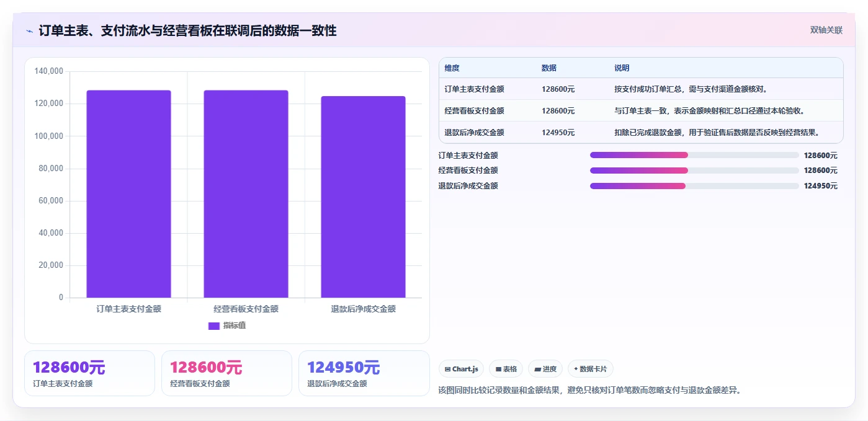Click the page title about 数据一致性
The width and height of the screenshot is (868, 421).
[x=187, y=30]
